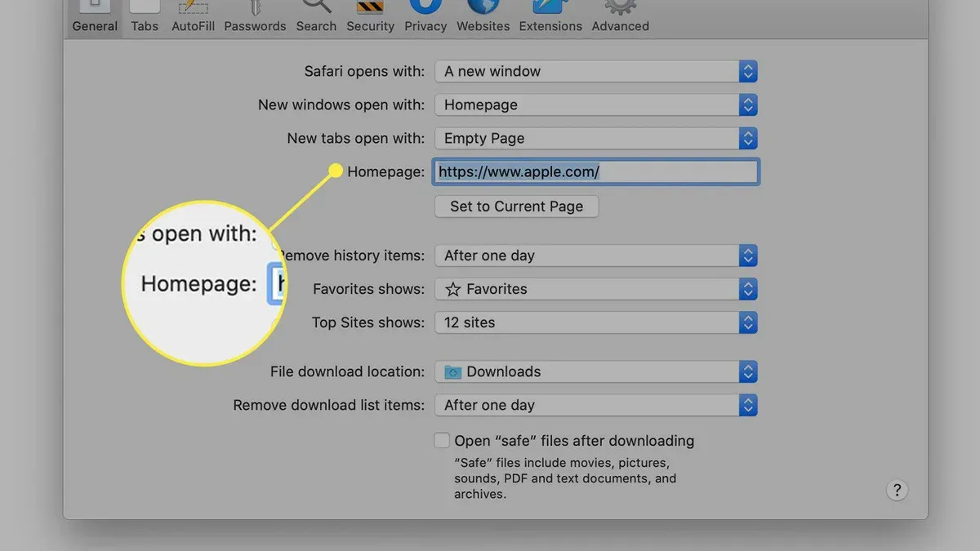Screen dimensions: 980x551
Task: Open the Search preferences pane
Action: click(x=316, y=17)
